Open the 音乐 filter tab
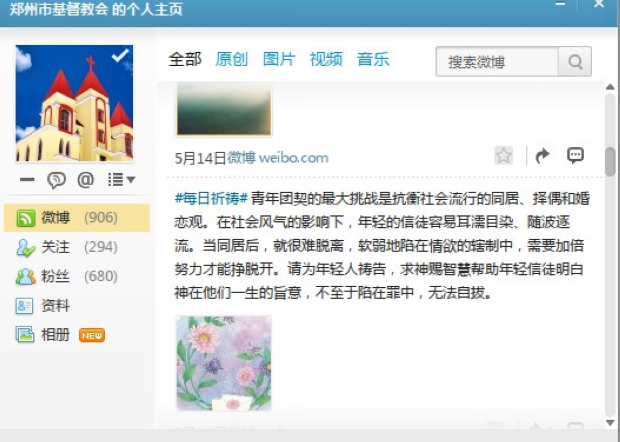 point(373,59)
